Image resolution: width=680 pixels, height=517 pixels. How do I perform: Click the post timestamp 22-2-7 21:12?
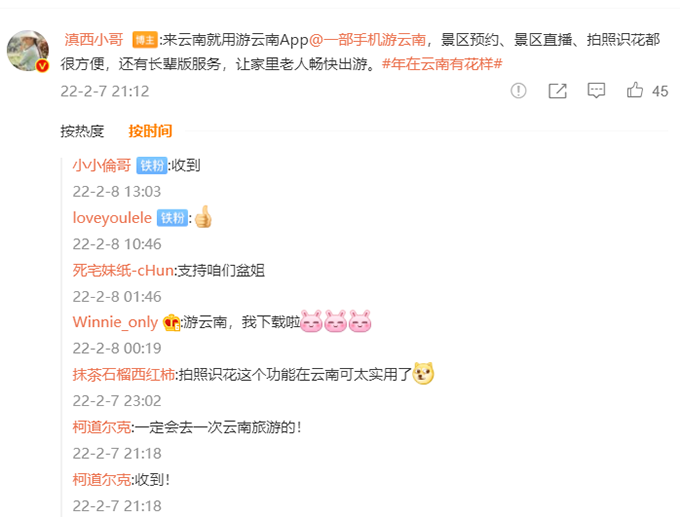pos(105,91)
